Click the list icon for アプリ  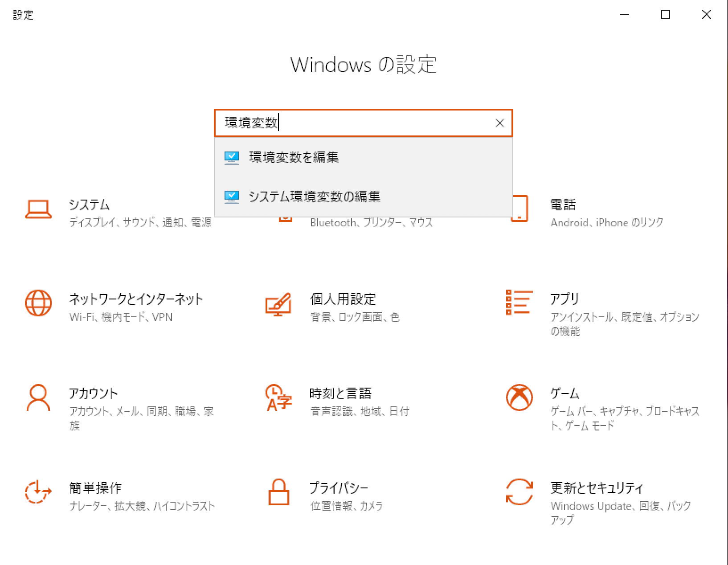519,302
